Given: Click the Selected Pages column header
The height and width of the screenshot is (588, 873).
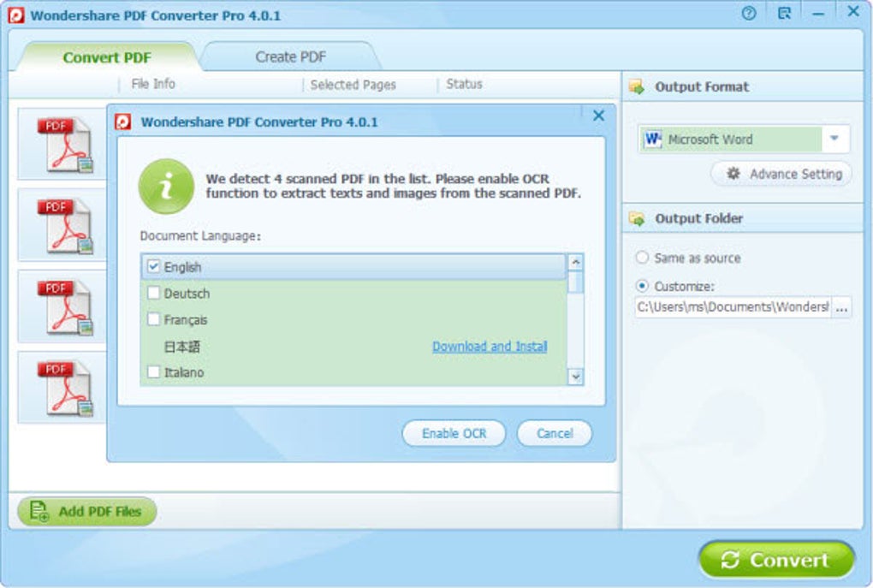Looking at the screenshot, I should click(x=353, y=85).
